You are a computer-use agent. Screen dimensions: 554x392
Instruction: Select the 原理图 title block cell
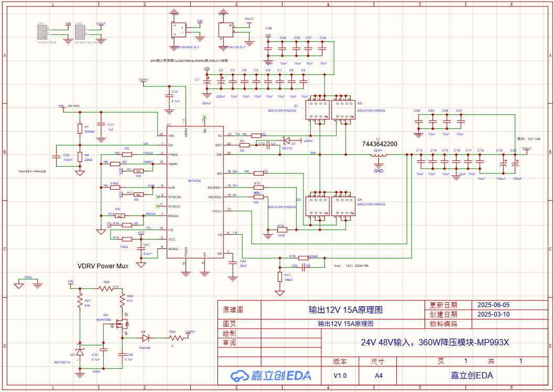coord(233,310)
